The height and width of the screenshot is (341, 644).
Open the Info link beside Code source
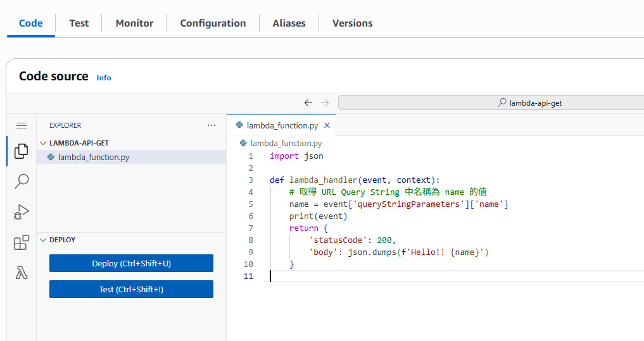pyautogui.click(x=104, y=78)
